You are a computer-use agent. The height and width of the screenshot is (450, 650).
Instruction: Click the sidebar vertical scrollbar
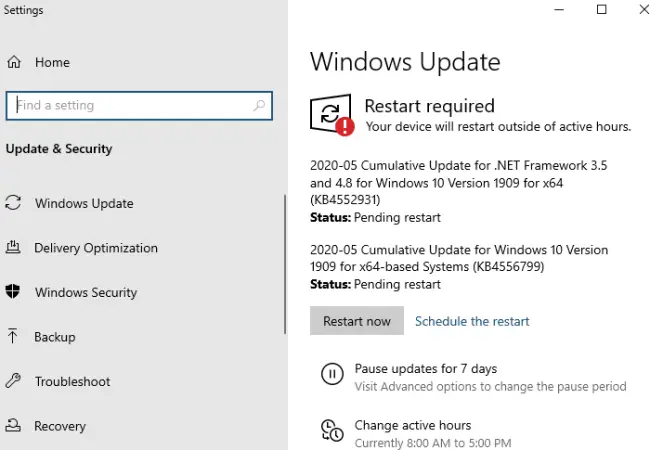click(x=285, y=264)
